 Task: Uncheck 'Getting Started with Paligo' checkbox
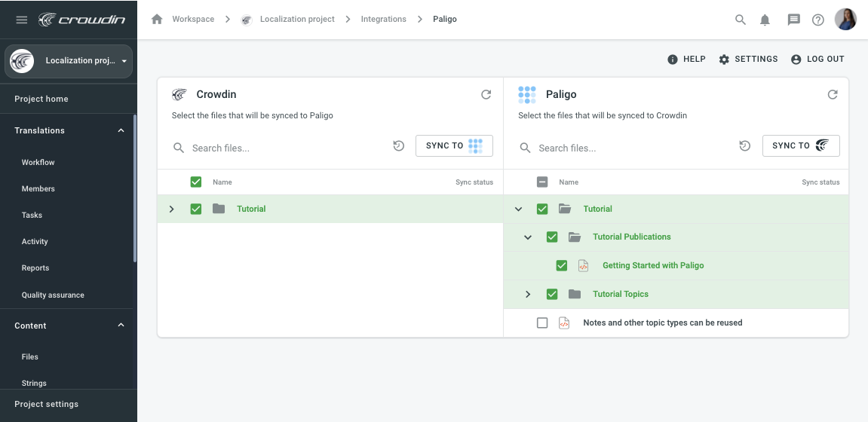561,265
